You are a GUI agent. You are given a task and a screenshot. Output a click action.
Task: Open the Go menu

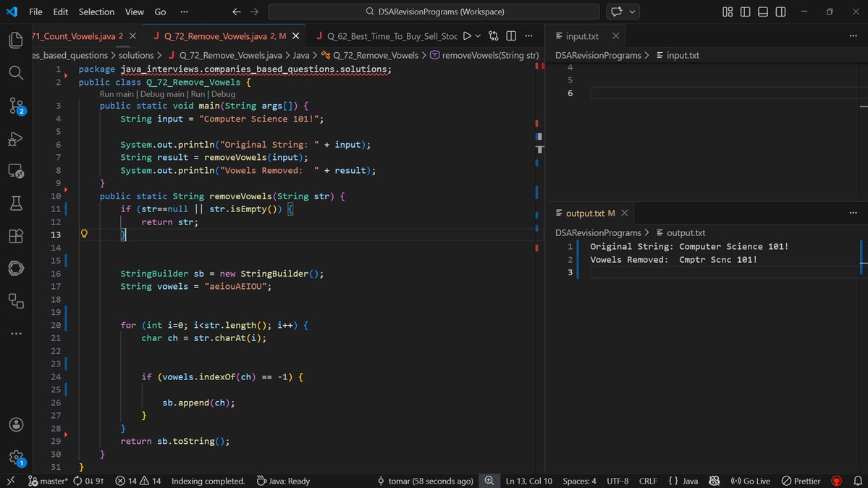(160, 12)
